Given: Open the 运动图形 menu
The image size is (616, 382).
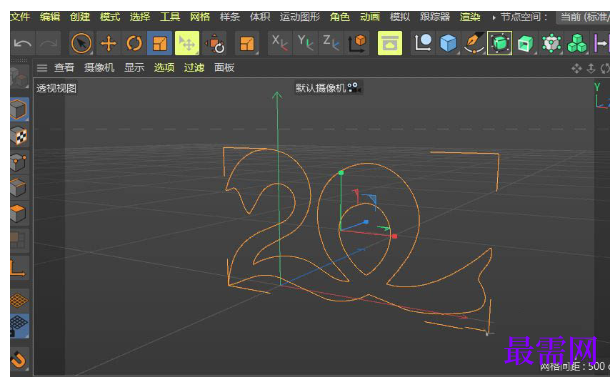Looking at the screenshot, I should click(x=300, y=17).
